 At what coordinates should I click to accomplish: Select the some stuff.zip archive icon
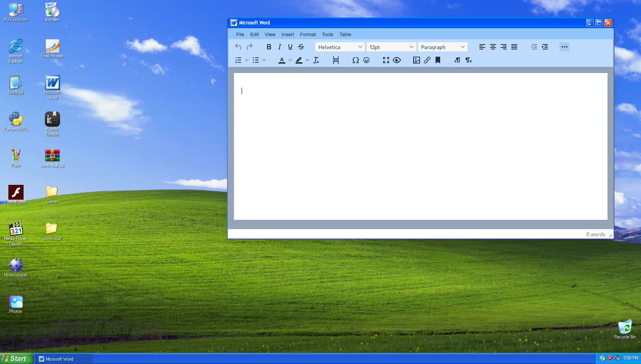[x=52, y=158]
